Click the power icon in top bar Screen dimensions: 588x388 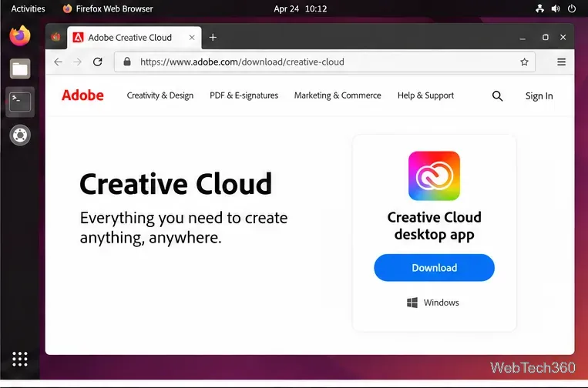tap(572, 8)
